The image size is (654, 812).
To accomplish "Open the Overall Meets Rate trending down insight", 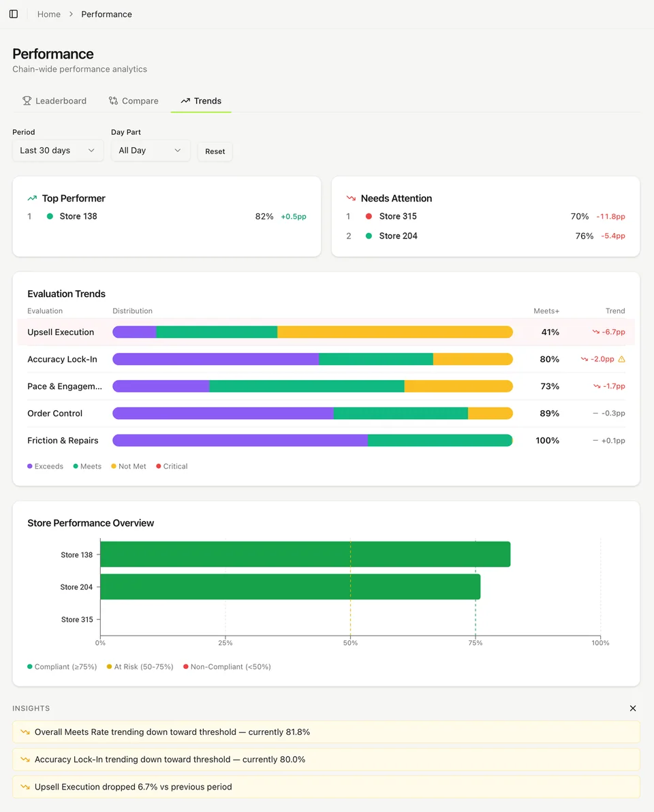I will (x=326, y=732).
